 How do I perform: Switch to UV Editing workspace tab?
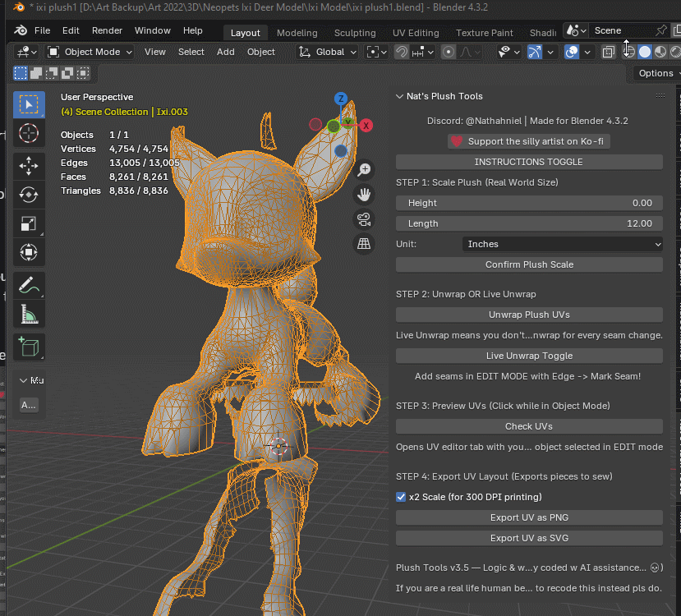click(416, 33)
